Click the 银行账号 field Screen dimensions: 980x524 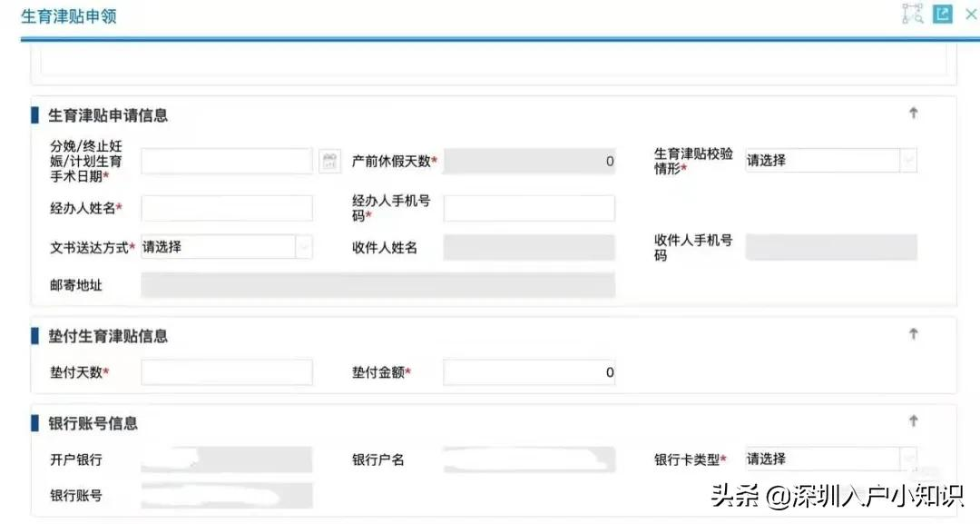click(x=227, y=496)
